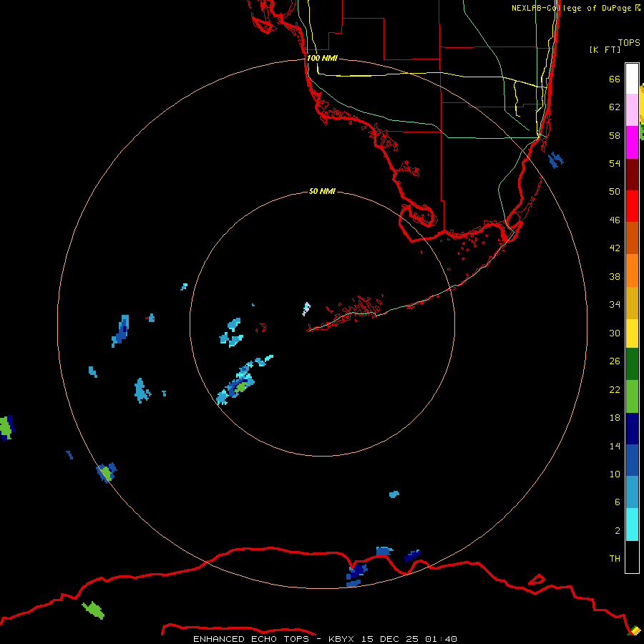Click legend value "66"
The height and width of the screenshot is (644, 644).
tap(615, 79)
